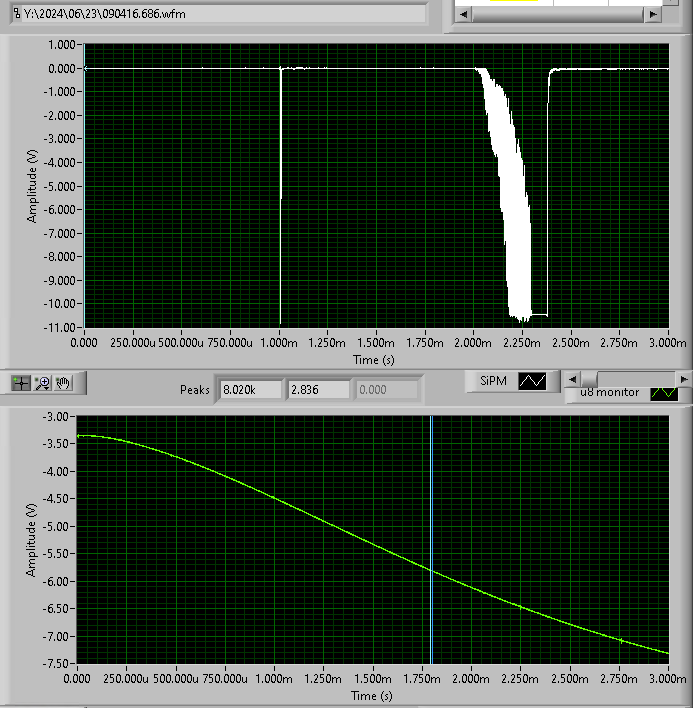The width and height of the screenshot is (693, 708).
Task: Select the crosshair cursor movement tool
Action: (x=21, y=383)
